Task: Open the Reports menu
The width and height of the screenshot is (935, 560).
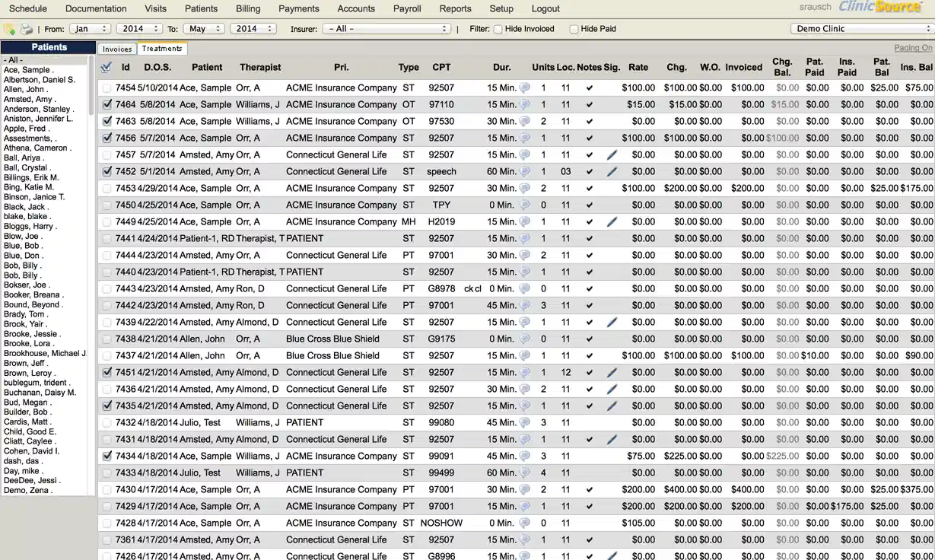Action: [x=455, y=8]
